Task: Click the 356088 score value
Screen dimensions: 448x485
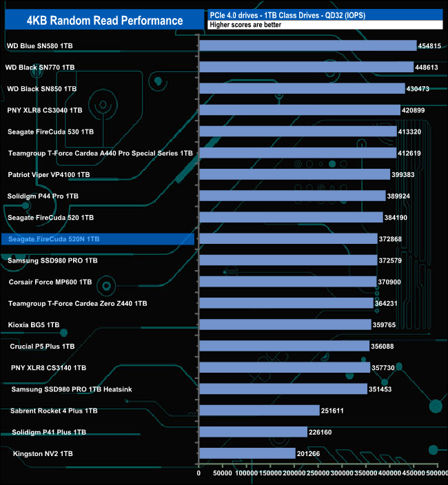Action: [x=382, y=347]
